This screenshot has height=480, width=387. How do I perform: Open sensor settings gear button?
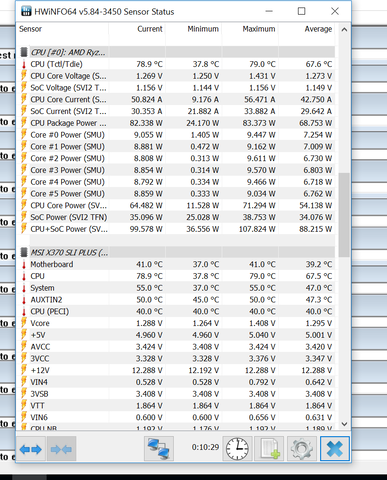click(x=302, y=449)
